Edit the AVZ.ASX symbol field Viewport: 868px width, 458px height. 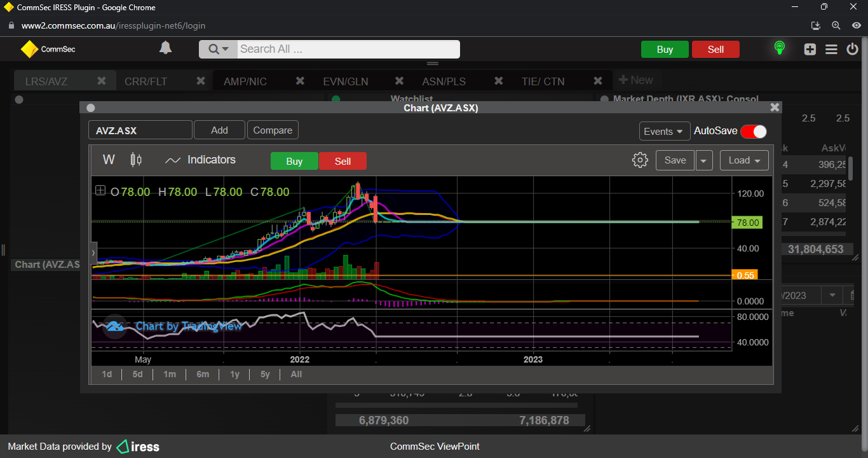(x=140, y=130)
